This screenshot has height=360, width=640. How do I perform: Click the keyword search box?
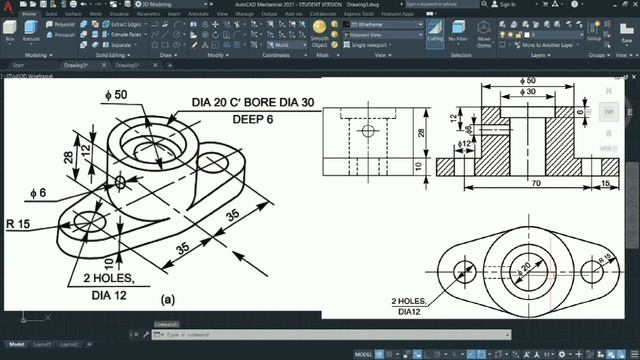(442, 4)
